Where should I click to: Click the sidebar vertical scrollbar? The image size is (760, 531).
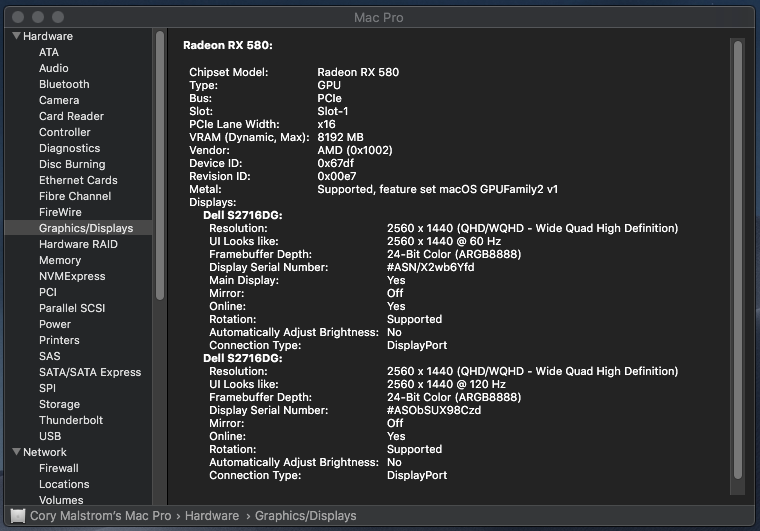[160, 166]
